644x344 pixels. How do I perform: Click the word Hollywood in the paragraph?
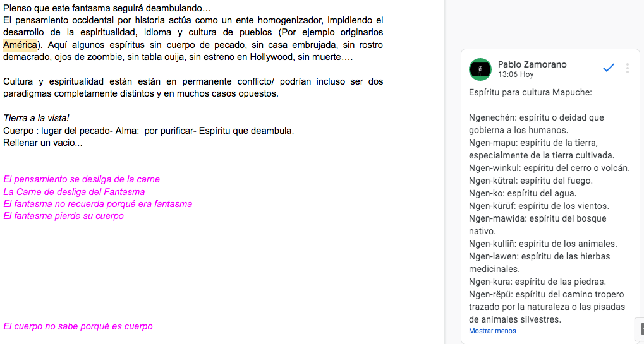coord(270,57)
